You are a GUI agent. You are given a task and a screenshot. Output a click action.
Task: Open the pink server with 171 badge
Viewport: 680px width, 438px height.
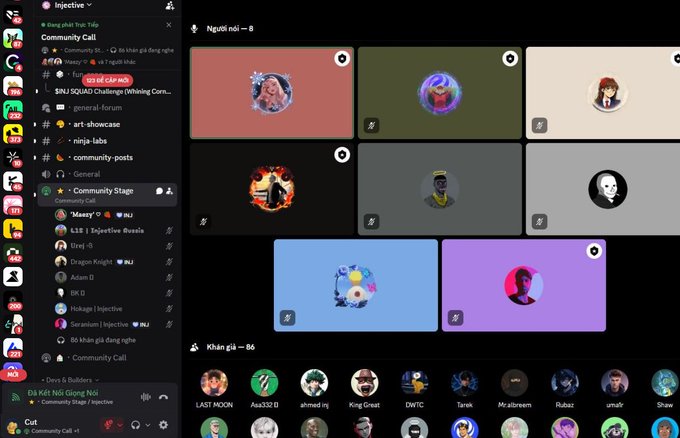coord(13,206)
